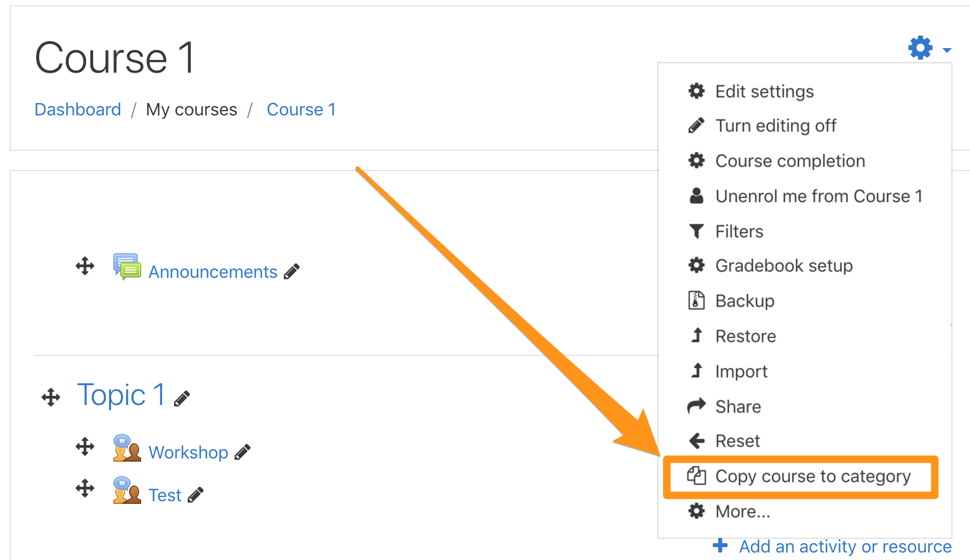Viewport: 970px width, 560px height.
Task: Open the course gear settings icon
Action: [919, 48]
